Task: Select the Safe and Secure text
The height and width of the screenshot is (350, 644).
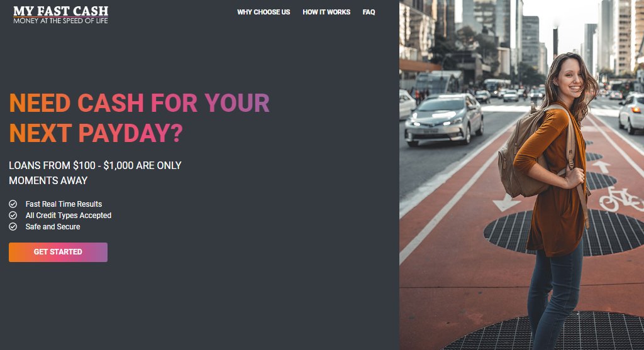Action: (x=53, y=226)
